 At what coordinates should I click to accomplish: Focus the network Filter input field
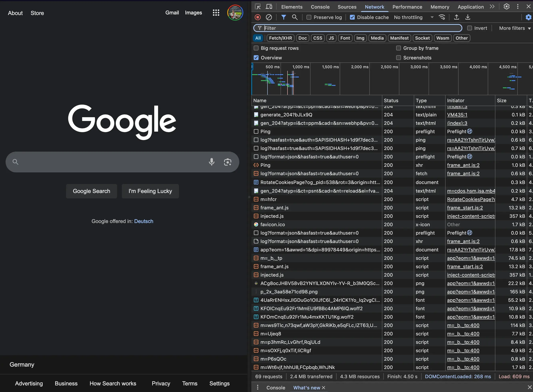(x=358, y=28)
